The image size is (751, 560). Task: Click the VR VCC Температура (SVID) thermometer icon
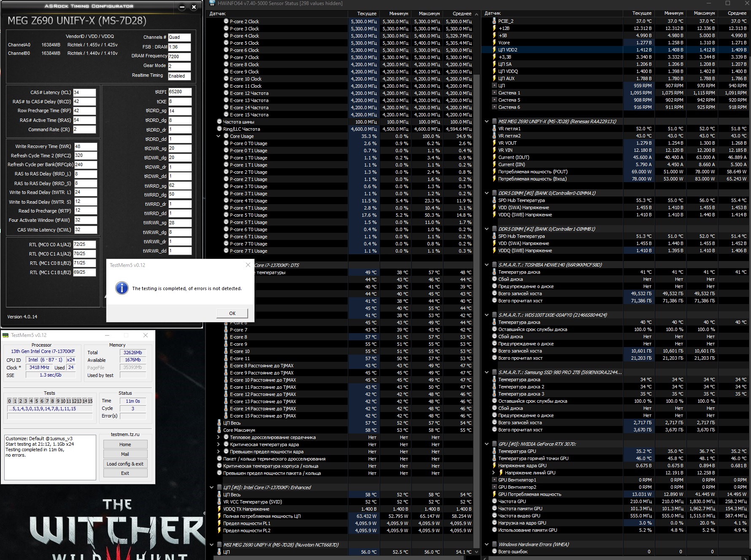coord(219,502)
